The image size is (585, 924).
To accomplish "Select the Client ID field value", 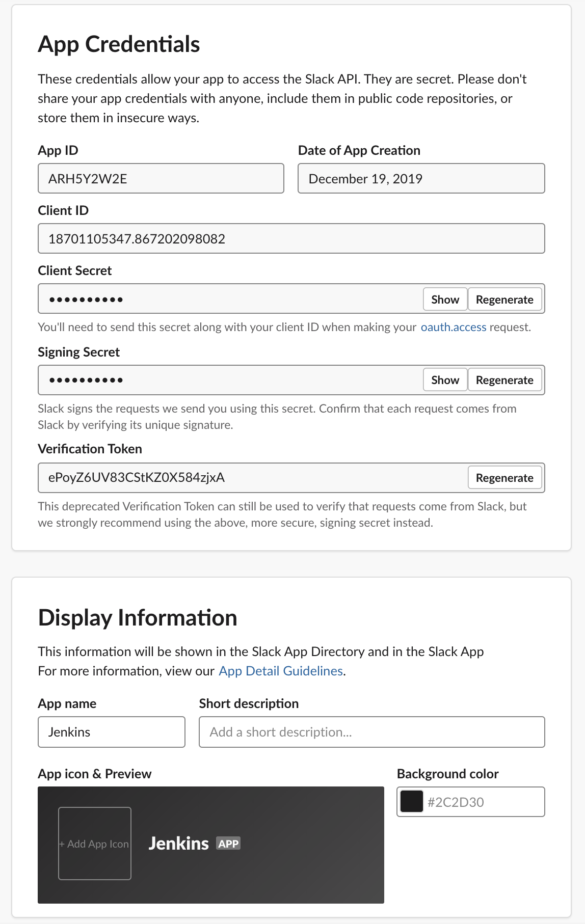I will pos(291,238).
